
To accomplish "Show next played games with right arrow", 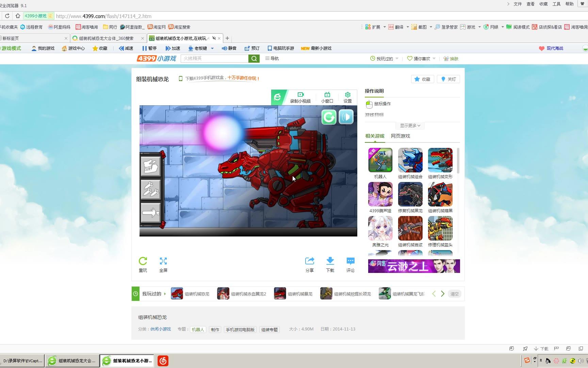I will [x=443, y=294].
